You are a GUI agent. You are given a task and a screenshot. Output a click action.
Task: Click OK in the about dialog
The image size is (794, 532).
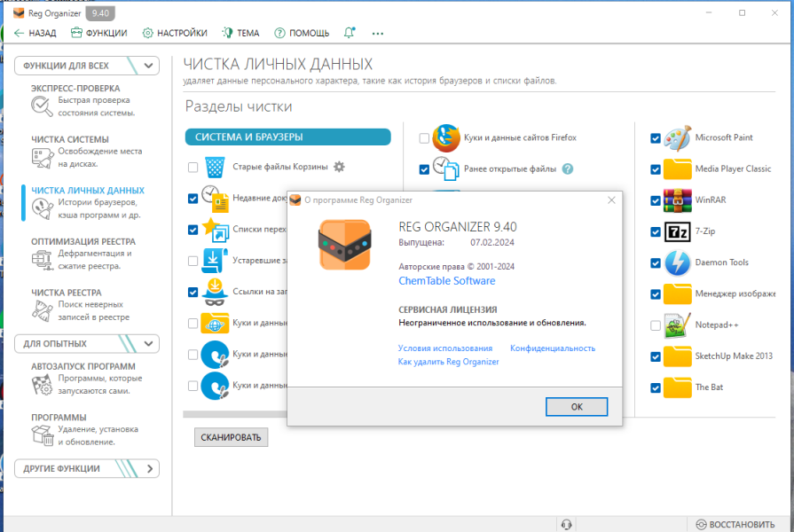pyautogui.click(x=577, y=406)
